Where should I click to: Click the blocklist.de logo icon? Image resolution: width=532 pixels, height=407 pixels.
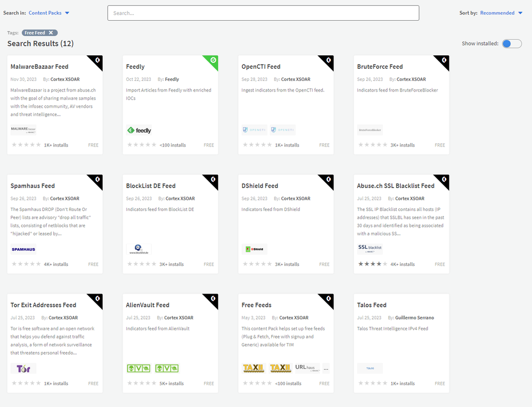point(139,249)
